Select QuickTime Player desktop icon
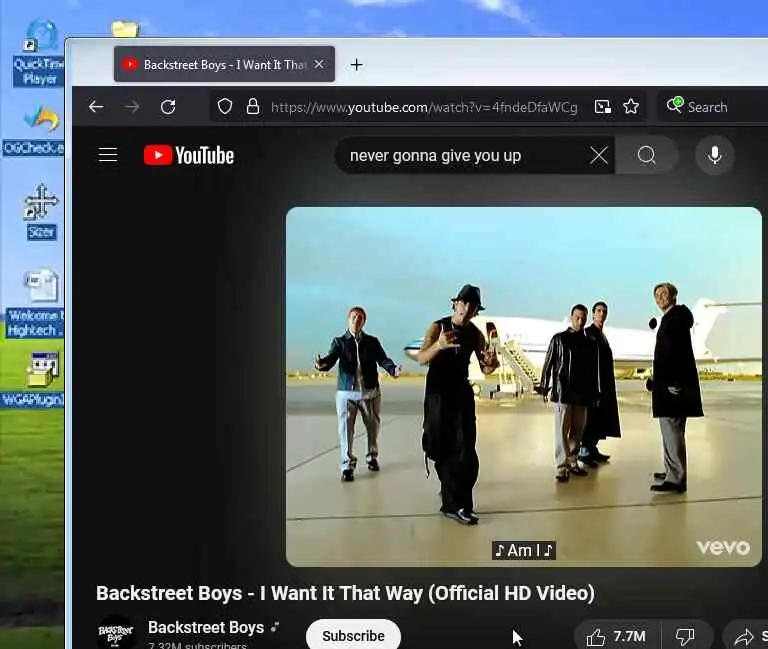Viewport: 768px width, 649px height. [x=39, y=53]
